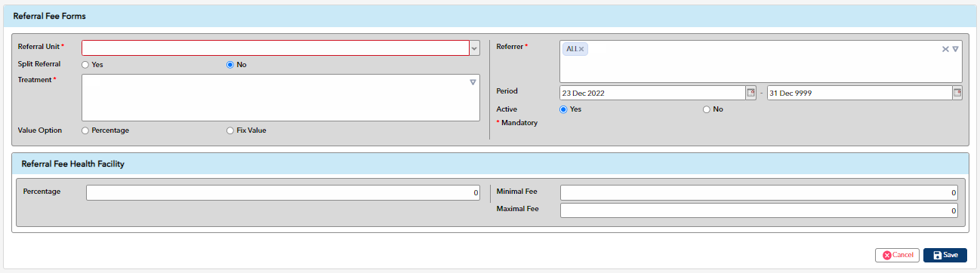Click the Split Referral label
This screenshot has width=980, height=273.
coord(39,64)
